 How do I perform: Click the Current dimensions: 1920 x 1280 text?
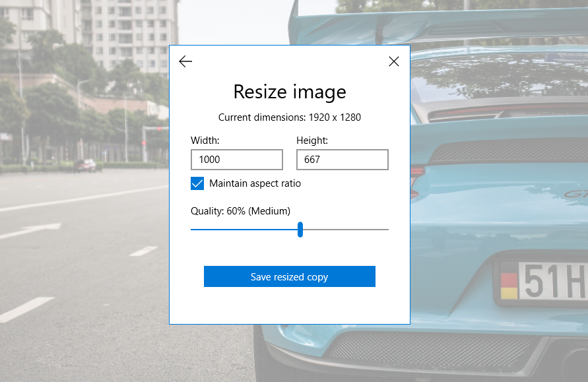pyautogui.click(x=290, y=117)
